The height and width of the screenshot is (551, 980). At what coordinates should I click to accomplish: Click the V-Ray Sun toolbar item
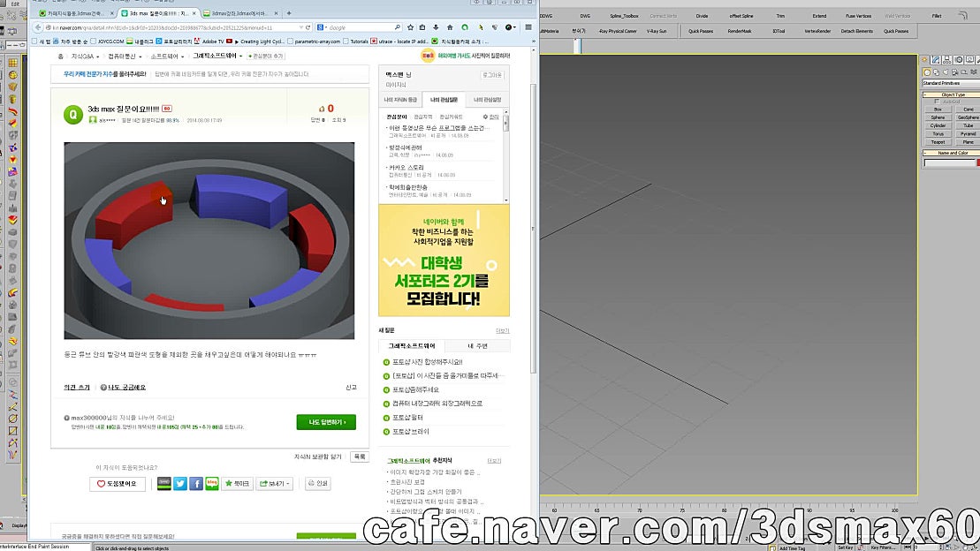657,30
